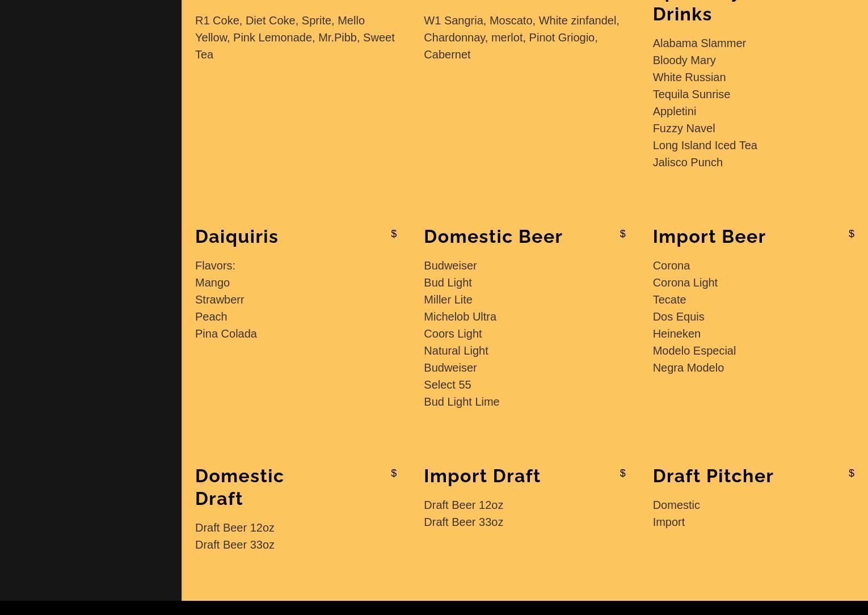Select the Appletini entry
The width and height of the screenshot is (868, 615).
675,111
